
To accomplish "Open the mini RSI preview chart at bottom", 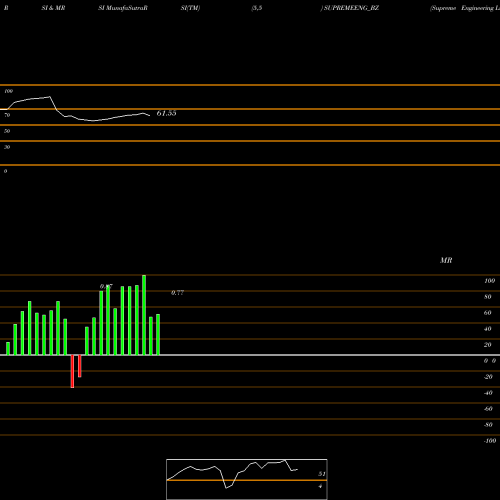I will (247, 479).
